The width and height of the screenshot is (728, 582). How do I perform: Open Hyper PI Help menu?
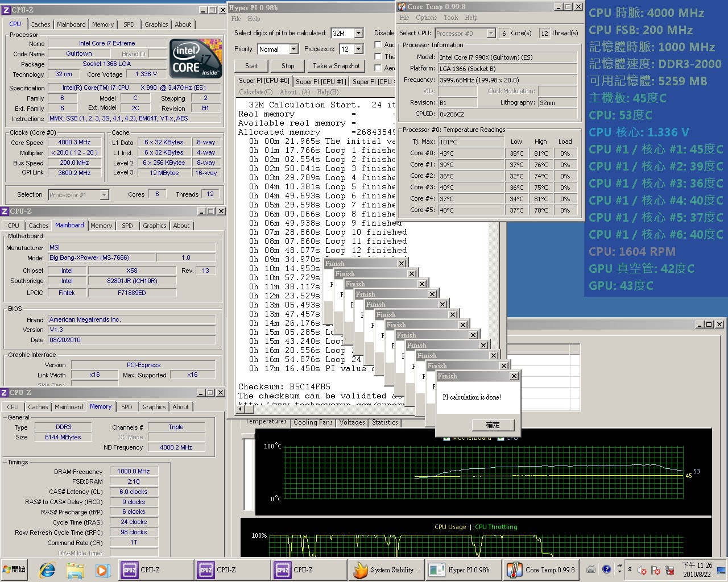click(254, 19)
